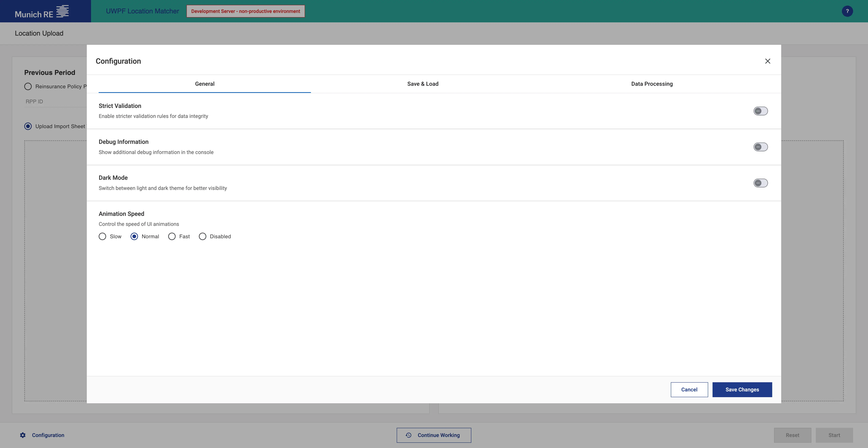The image size is (868, 448).
Task: Close the Configuration dialog with X
Action: [768, 61]
